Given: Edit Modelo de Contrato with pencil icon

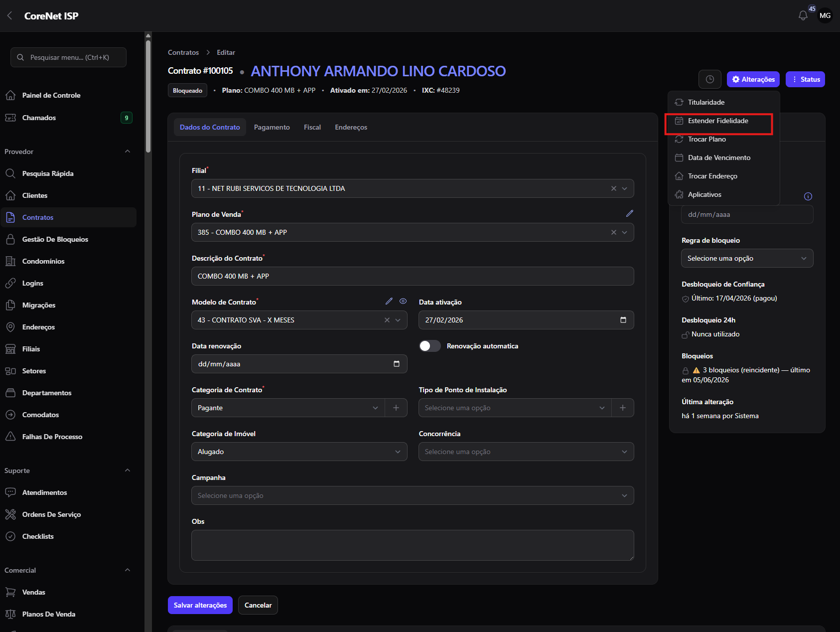Looking at the screenshot, I should pos(389,301).
